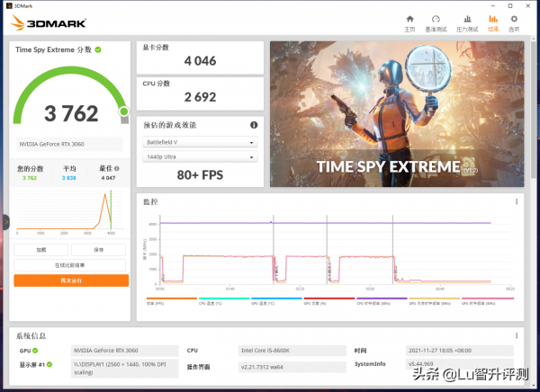Click the 预估的游戏效能 heading
The height and width of the screenshot is (392, 540).
tap(170, 125)
